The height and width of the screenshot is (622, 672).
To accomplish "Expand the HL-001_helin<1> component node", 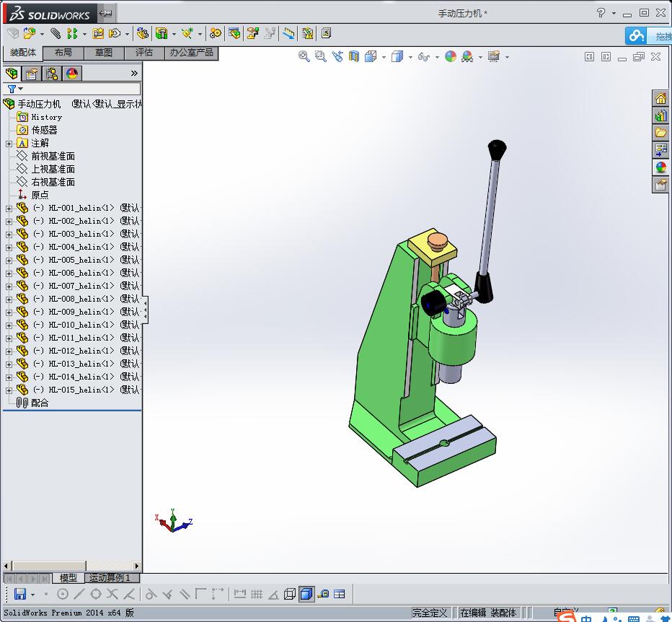I will coord(9,208).
